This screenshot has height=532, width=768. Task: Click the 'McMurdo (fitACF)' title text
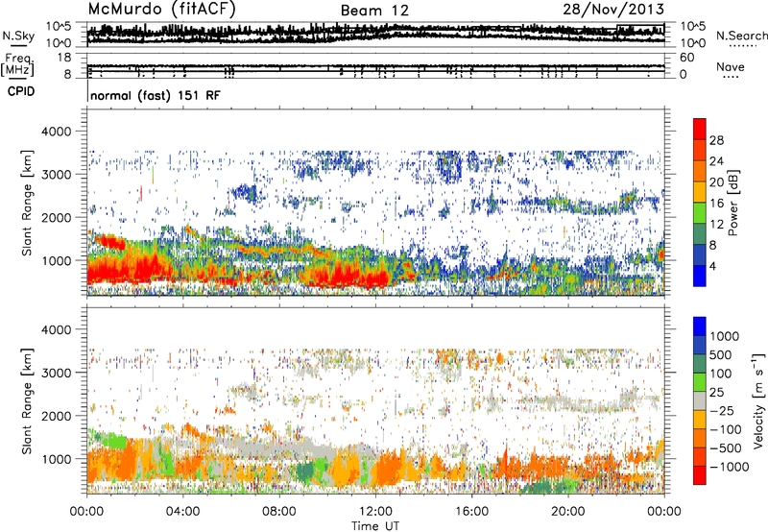[161, 10]
